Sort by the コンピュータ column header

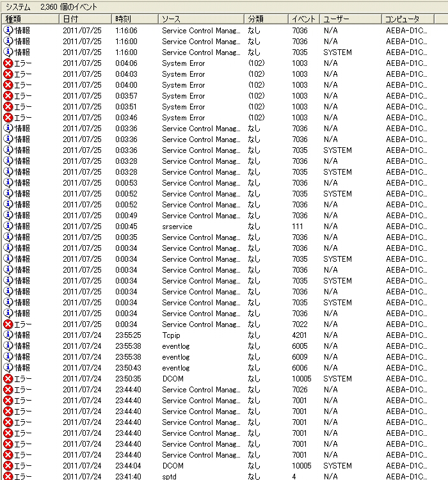408,19
